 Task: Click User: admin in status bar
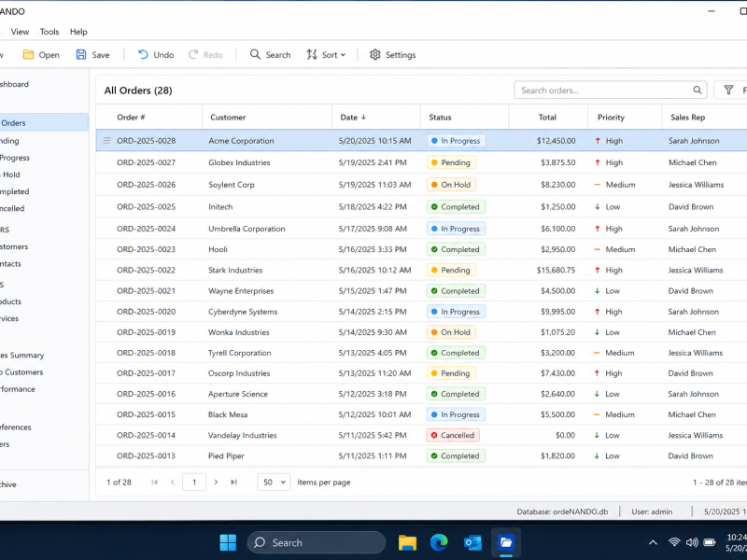pyautogui.click(x=652, y=511)
